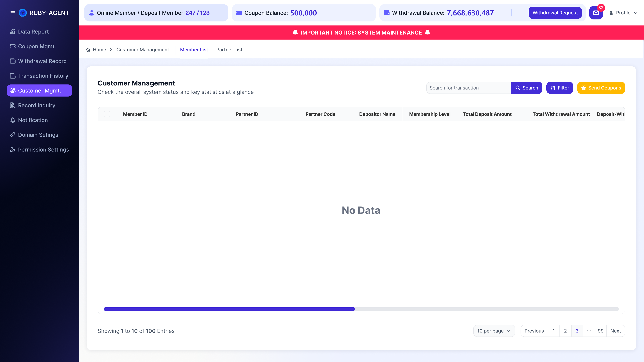This screenshot has height=362, width=644.
Task: Click the Withdrawal Record sidebar icon
Action: pyautogui.click(x=13, y=61)
